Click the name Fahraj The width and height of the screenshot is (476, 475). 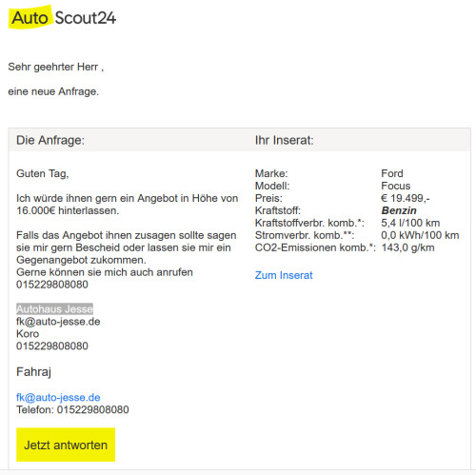tap(33, 372)
